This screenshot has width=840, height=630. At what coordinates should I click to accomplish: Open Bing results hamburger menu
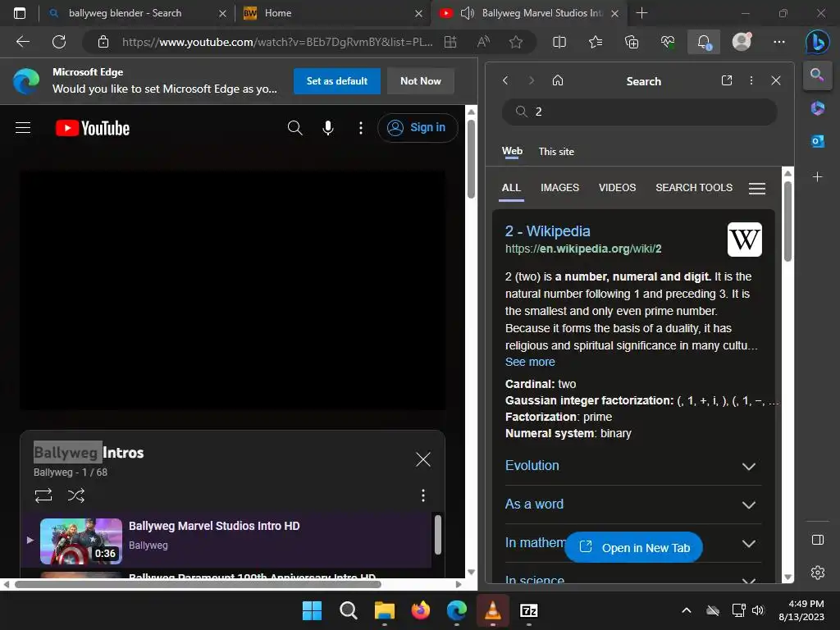coord(757,188)
